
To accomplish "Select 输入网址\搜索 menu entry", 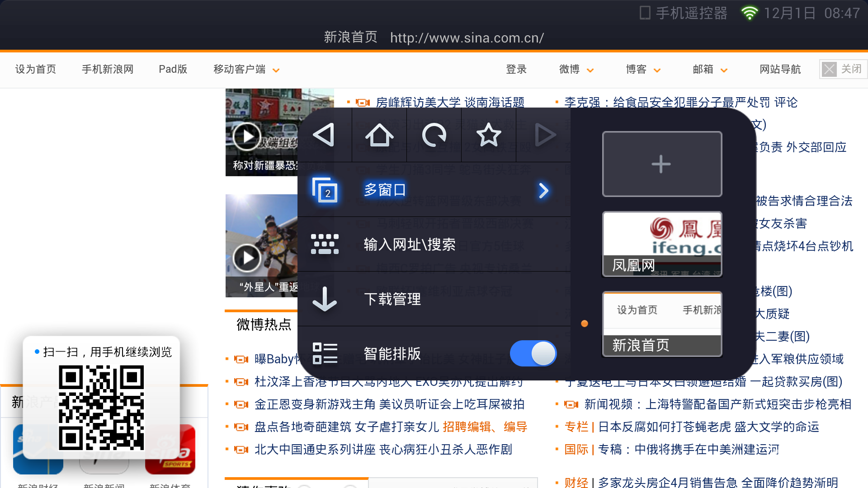I will point(434,244).
